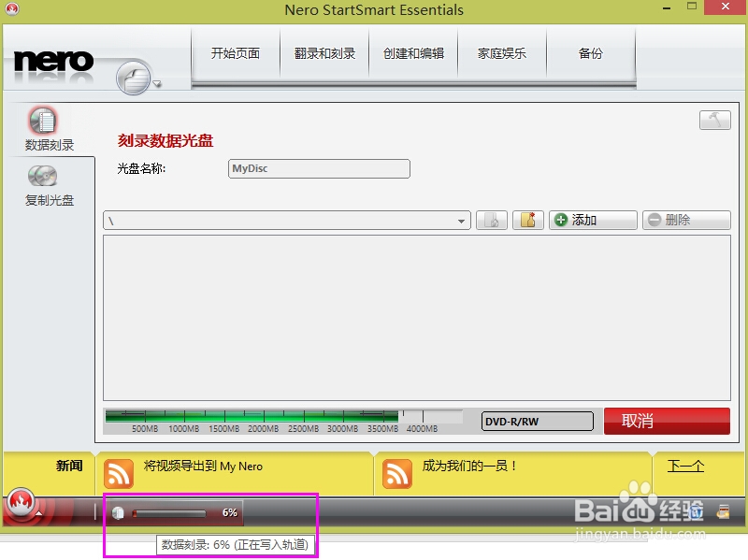The width and height of the screenshot is (748, 560).
Task: Switch to the 翻录和刻录 tab
Action: tap(324, 53)
